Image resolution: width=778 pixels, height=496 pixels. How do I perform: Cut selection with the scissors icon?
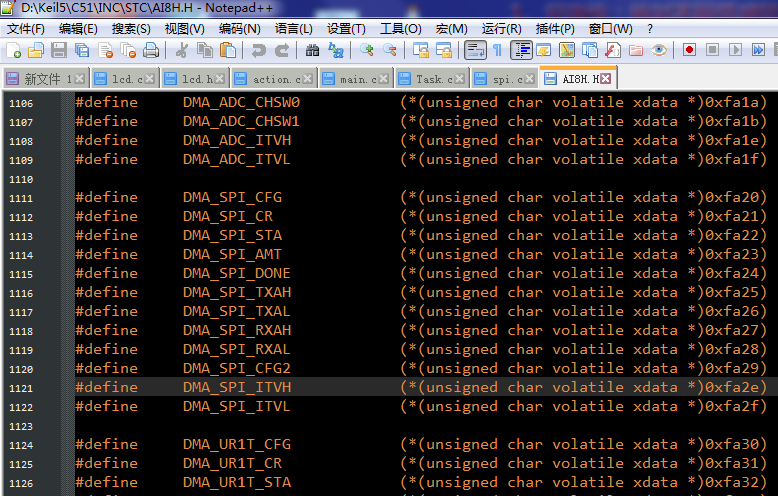[x=182, y=51]
